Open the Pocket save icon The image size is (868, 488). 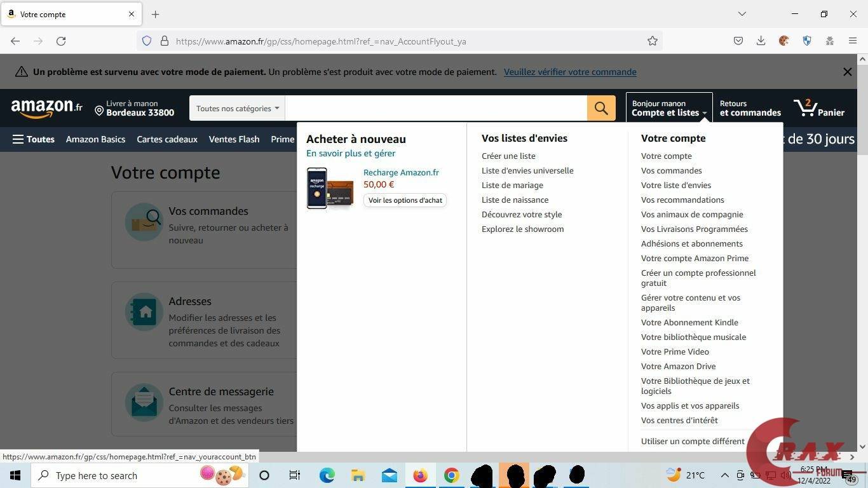click(738, 41)
